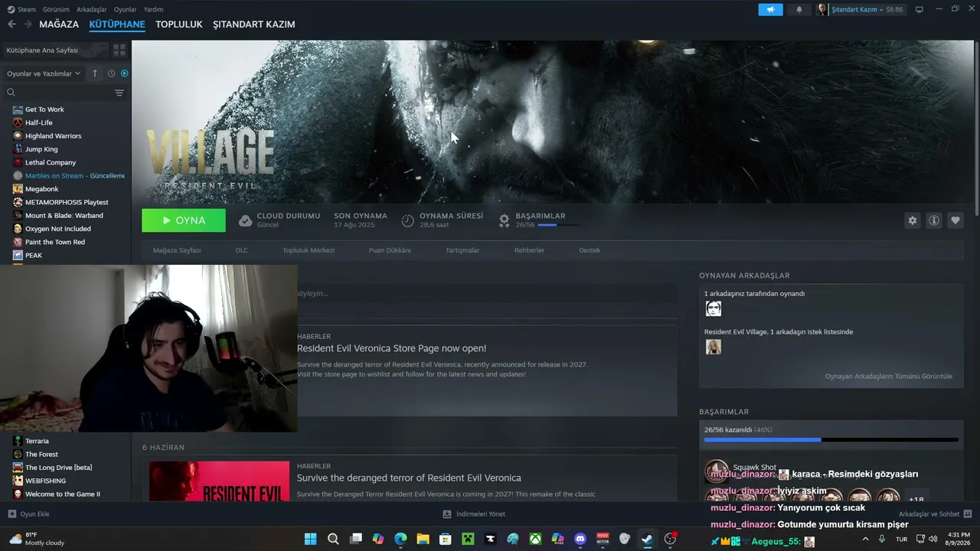Open Minecraft from the taskbar

468,539
